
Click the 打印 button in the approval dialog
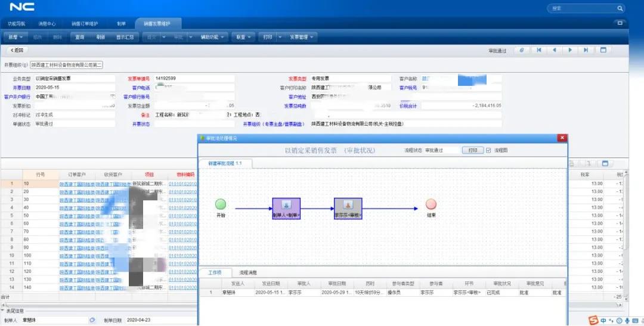(473, 150)
